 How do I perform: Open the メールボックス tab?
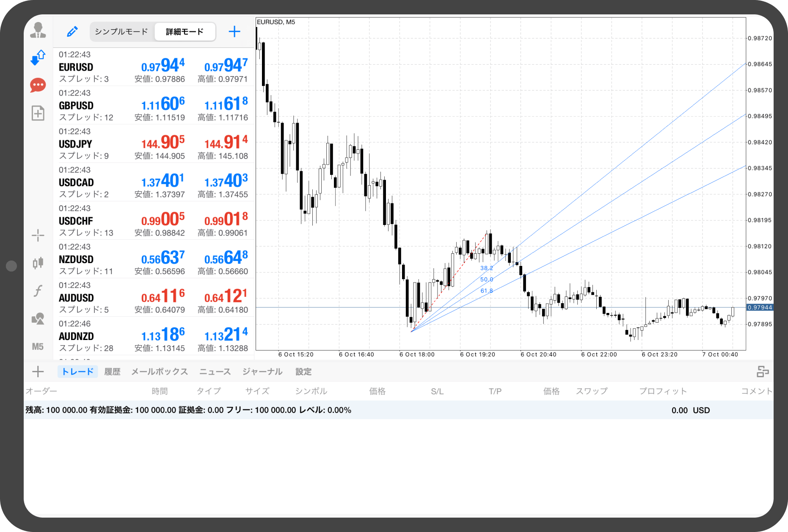coord(160,372)
